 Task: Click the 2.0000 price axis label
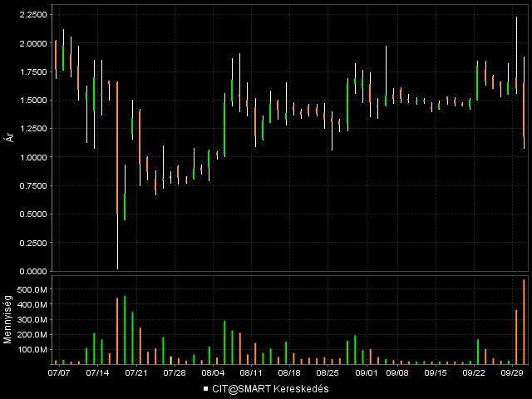[x=33, y=43]
